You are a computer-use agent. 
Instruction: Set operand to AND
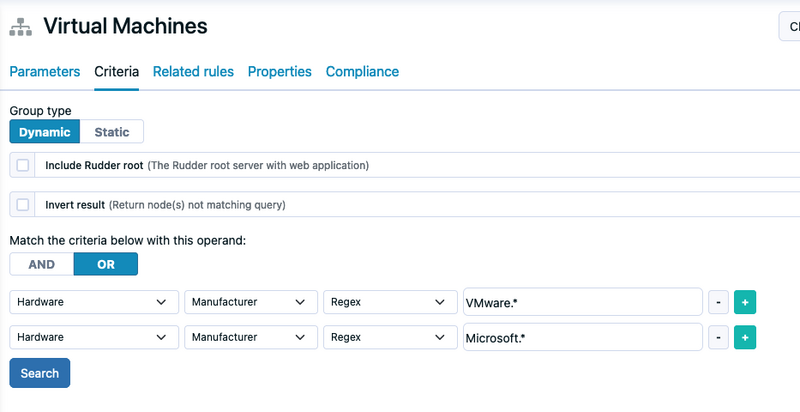(x=42, y=264)
